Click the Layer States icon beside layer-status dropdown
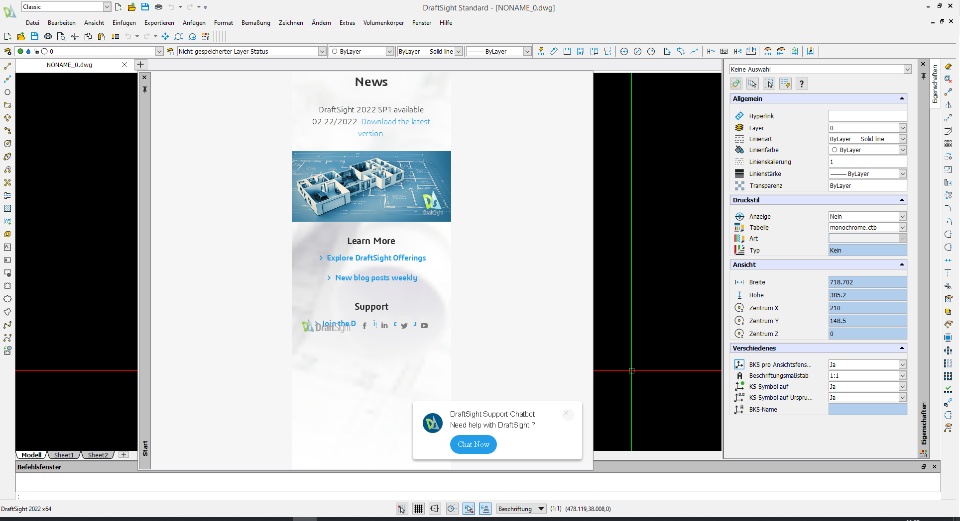The image size is (960, 521). (171, 51)
